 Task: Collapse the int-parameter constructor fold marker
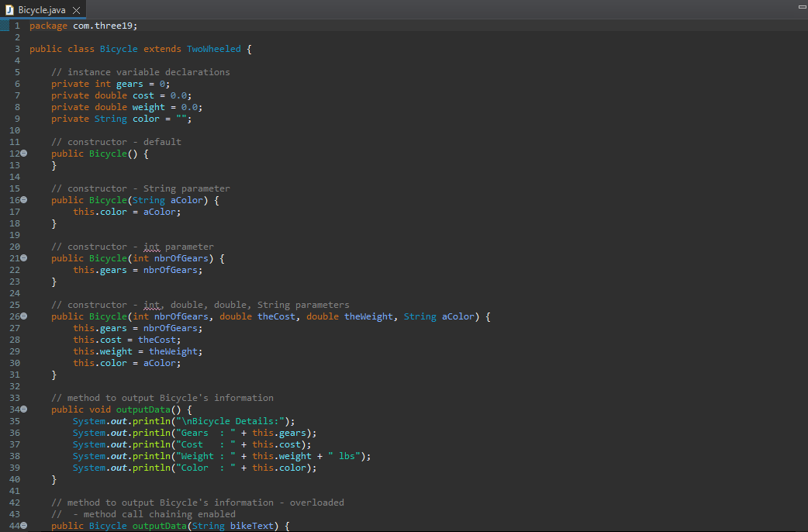click(23, 257)
